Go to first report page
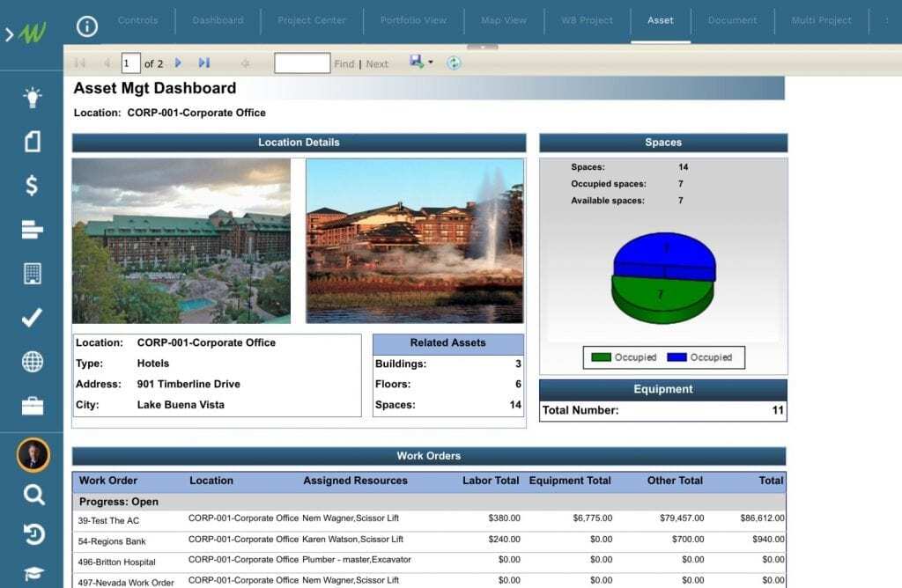Screen dimensions: 902x588 pyautogui.click(x=80, y=62)
